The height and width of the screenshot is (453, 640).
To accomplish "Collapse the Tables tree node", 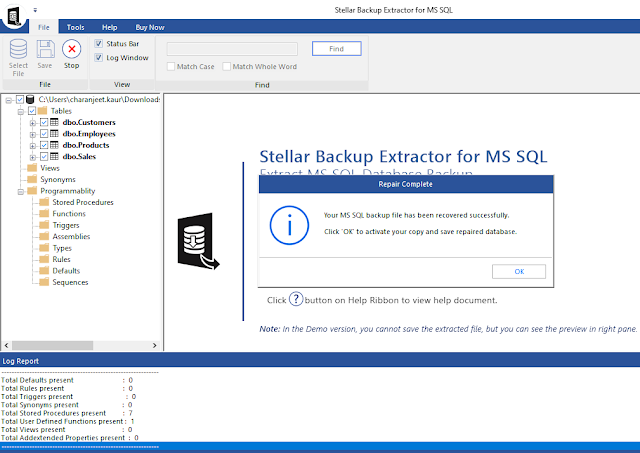I will [20, 111].
